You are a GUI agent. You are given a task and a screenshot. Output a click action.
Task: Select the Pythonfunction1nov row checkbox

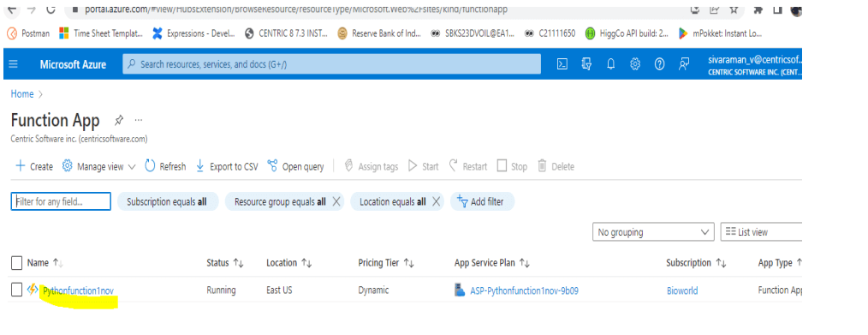point(16,290)
